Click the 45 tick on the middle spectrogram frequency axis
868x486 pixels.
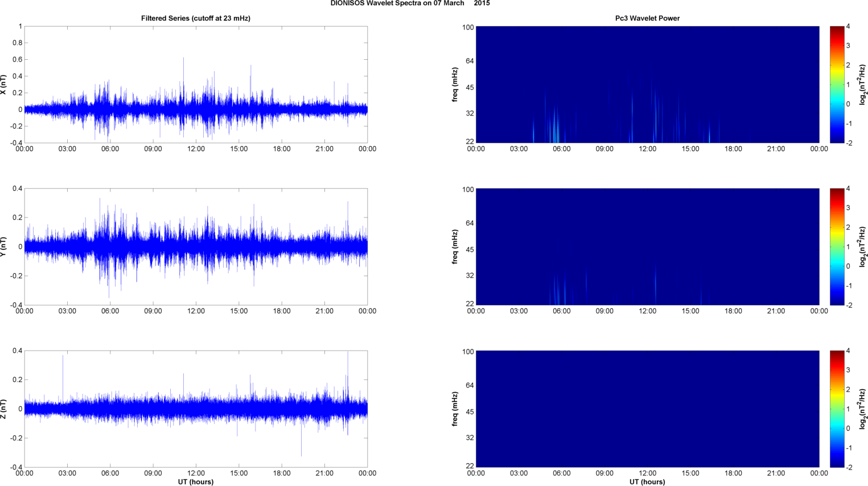click(469, 250)
